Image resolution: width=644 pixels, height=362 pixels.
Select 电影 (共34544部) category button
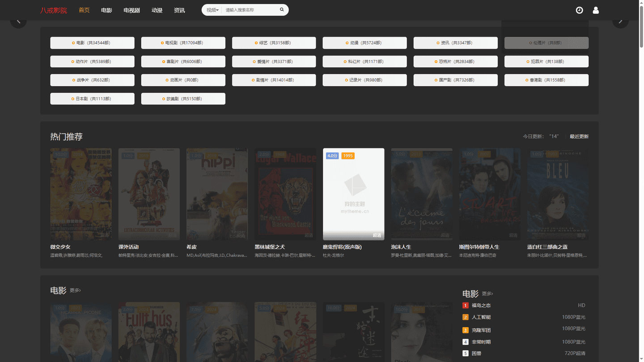tap(92, 43)
